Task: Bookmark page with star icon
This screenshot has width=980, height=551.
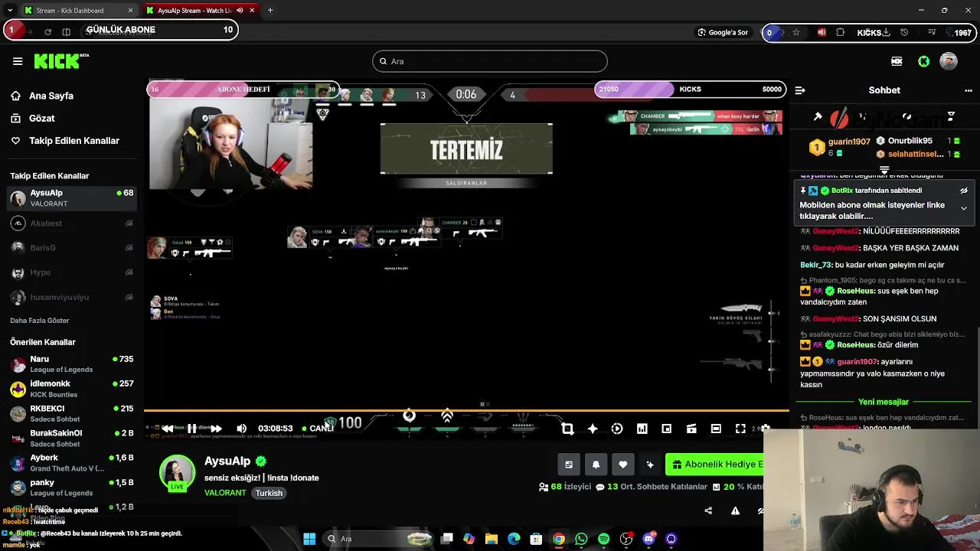Action: point(796,32)
